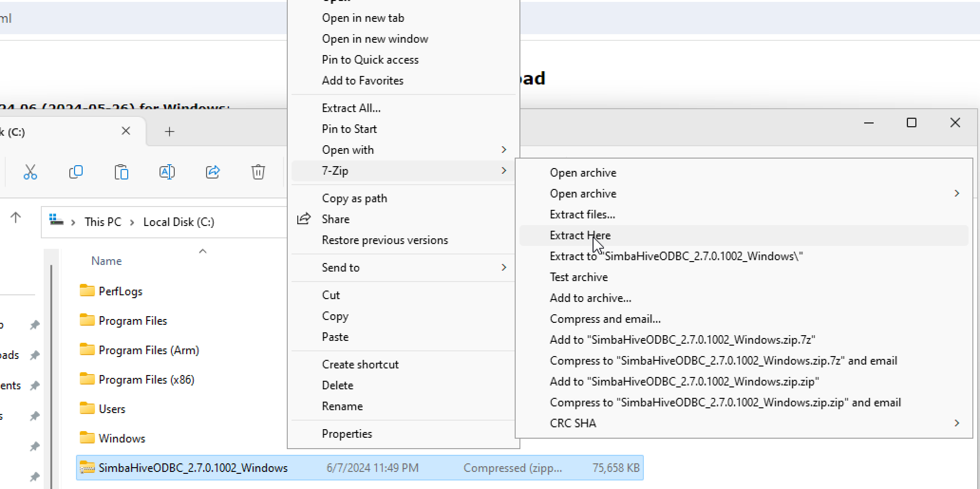Image resolution: width=980 pixels, height=489 pixels.
Task: Sort files by the Name column header
Action: 106,261
